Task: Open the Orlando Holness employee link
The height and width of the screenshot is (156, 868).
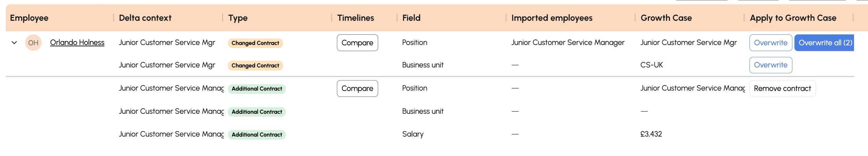Action: 77,43
